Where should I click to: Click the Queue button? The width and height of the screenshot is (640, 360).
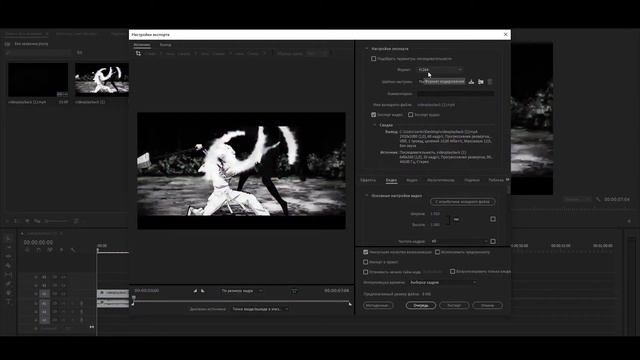pos(421,305)
